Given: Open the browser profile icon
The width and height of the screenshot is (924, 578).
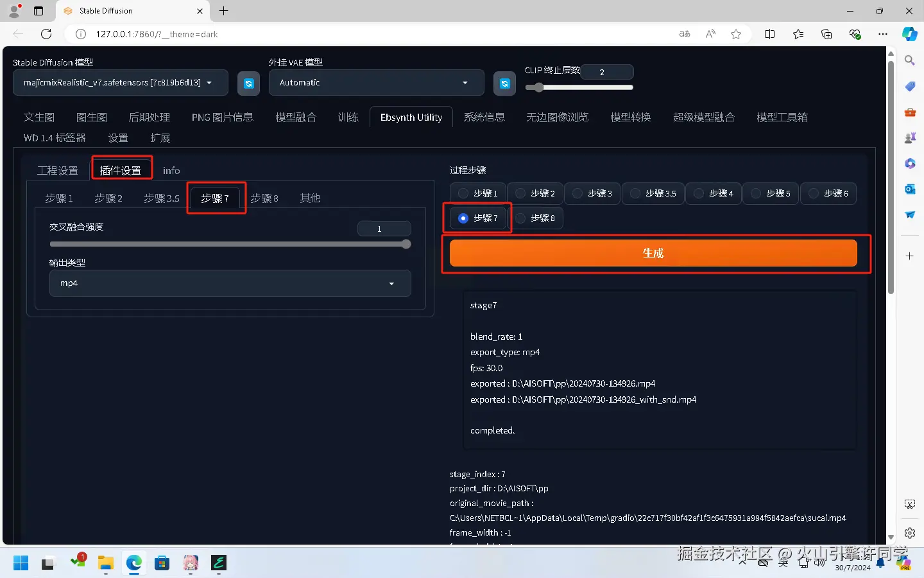Looking at the screenshot, I should pyautogui.click(x=14, y=11).
